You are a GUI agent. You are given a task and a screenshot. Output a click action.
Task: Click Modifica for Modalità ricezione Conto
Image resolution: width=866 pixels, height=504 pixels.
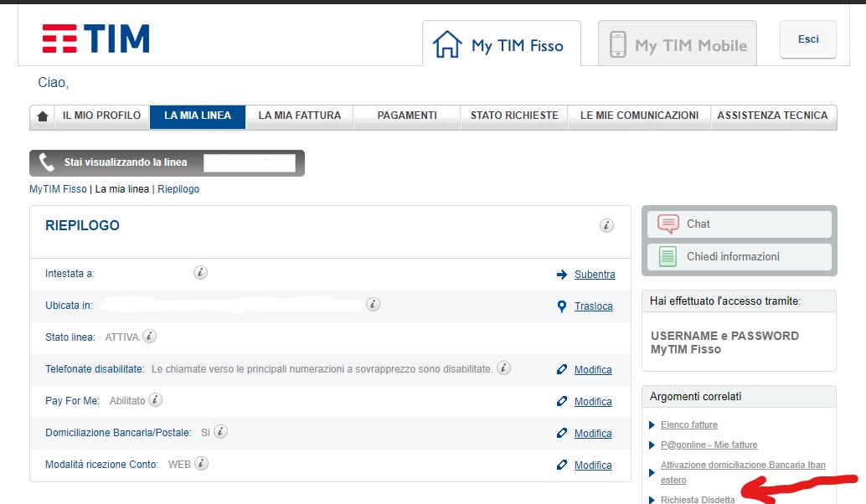click(593, 465)
